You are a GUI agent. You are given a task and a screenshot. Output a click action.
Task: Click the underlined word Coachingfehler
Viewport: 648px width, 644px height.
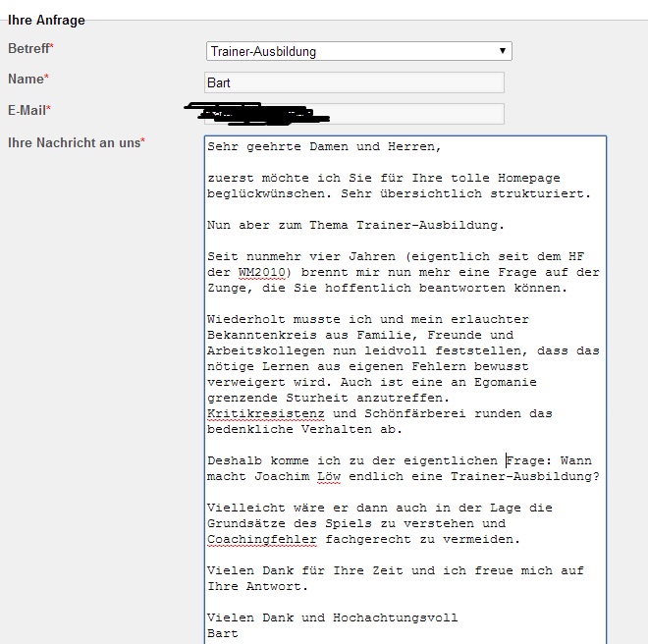pyautogui.click(x=262, y=539)
